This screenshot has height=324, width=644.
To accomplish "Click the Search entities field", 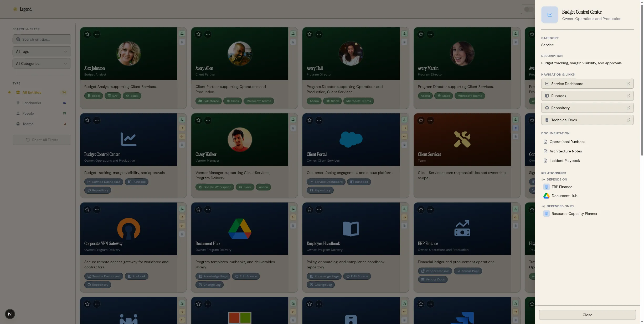I will (42, 39).
